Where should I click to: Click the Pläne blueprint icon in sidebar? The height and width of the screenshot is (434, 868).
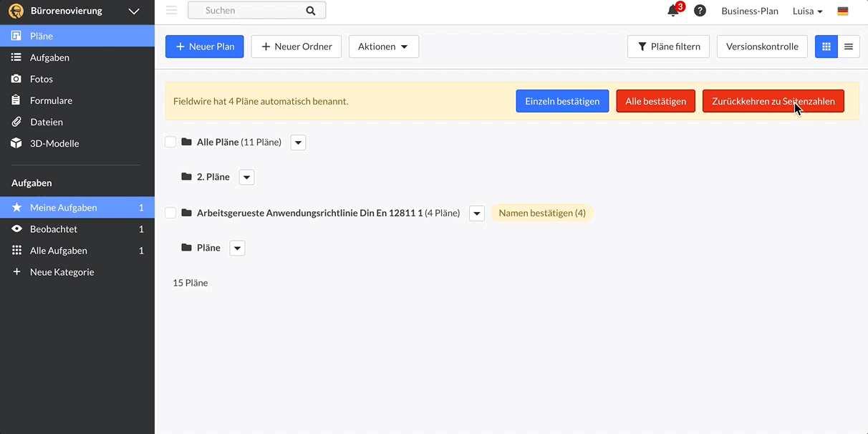tap(16, 36)
